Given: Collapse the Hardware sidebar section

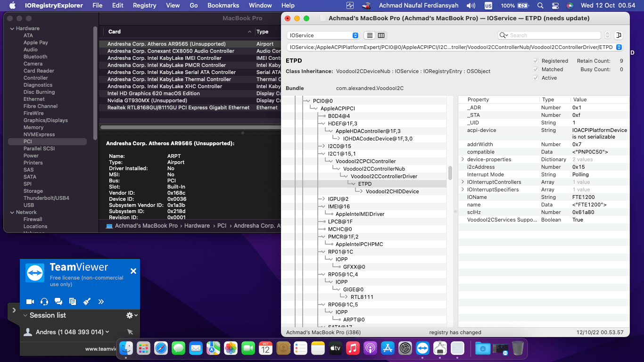Looking at the screenshot, I should [11, 28].
